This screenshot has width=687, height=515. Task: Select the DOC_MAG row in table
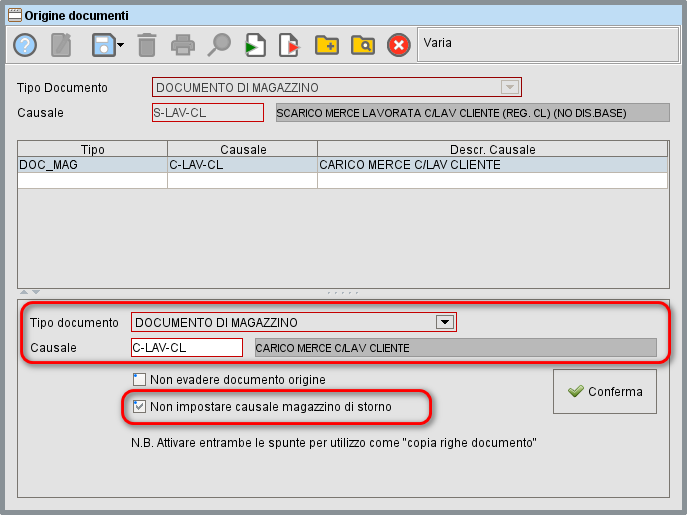(x=92, y=164)
